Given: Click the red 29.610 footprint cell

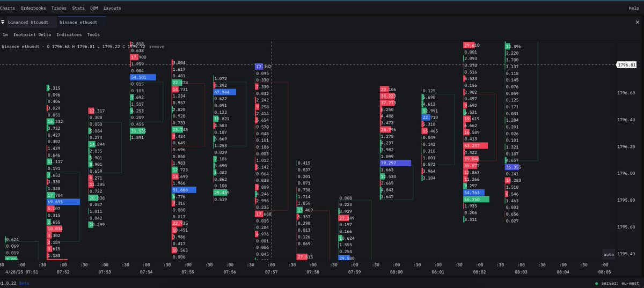Looking at the screenshot, I should [471, 46].
